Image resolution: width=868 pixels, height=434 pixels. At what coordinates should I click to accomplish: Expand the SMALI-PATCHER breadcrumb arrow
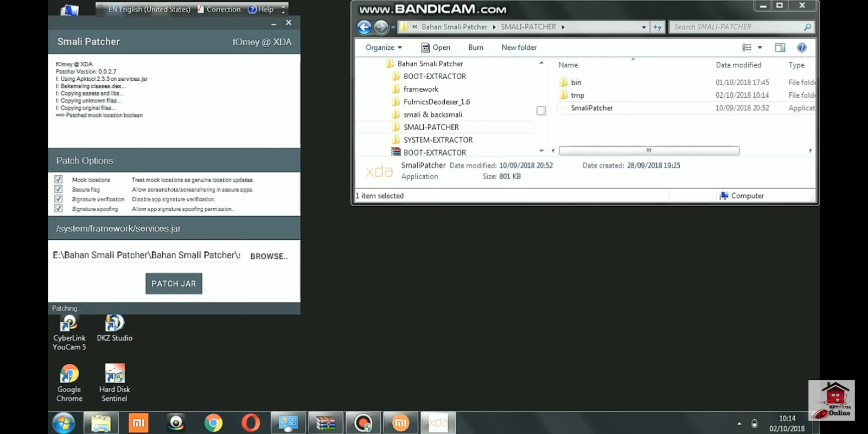click(x=563, y=27)
